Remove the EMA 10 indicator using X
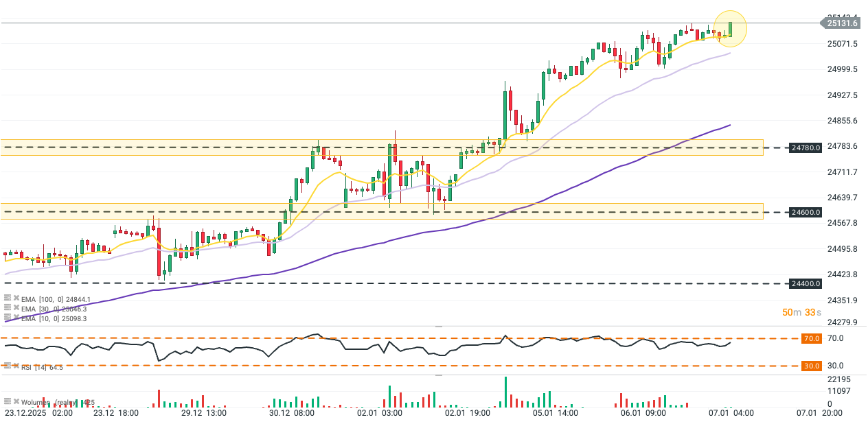The height and width of the screenshot is (424, 868). (x=16, y=318)
